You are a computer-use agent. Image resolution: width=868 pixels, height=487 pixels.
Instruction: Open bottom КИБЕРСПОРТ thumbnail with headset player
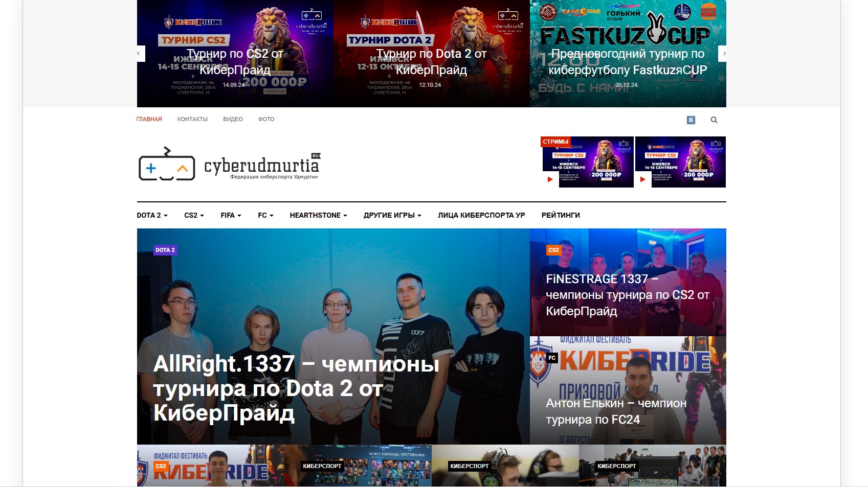[505, 466]
